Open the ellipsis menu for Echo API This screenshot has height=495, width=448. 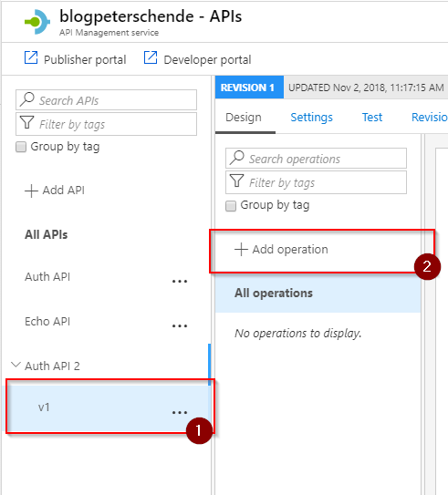(180, 325)
